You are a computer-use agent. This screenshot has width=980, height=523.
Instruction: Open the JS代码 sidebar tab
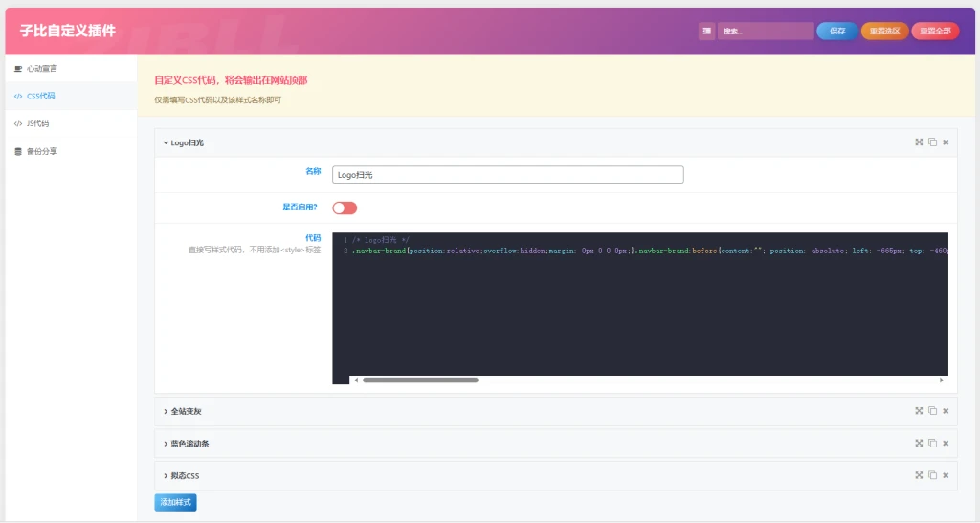(x=37, y=123)
